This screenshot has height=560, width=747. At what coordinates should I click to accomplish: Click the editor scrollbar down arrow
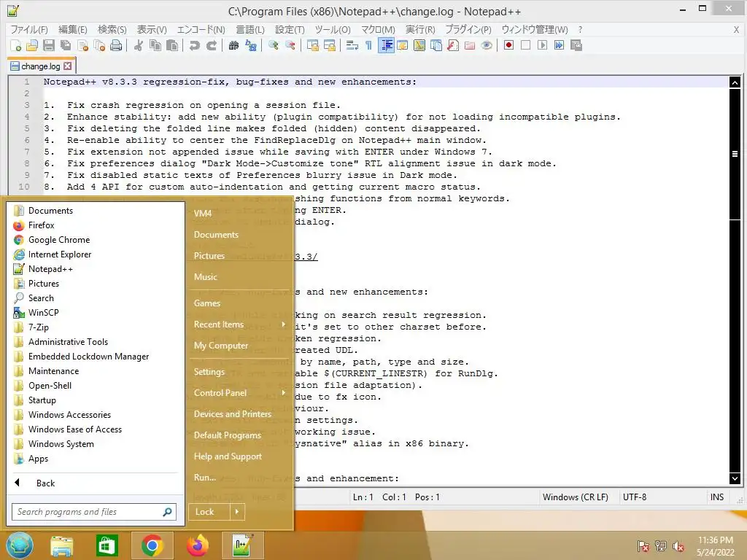[x=735, y=478]
